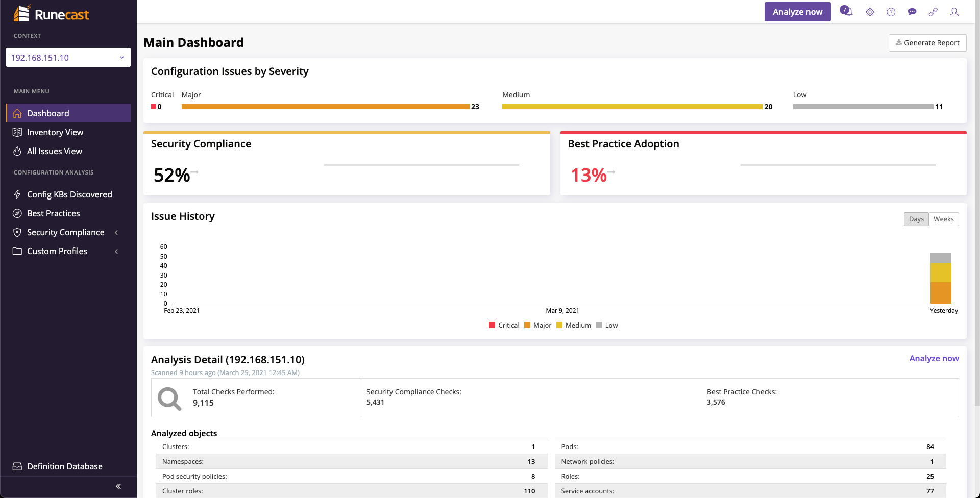Click the Inventory View book icon
This screenshot has width=980, height=498.
[17, 132]
